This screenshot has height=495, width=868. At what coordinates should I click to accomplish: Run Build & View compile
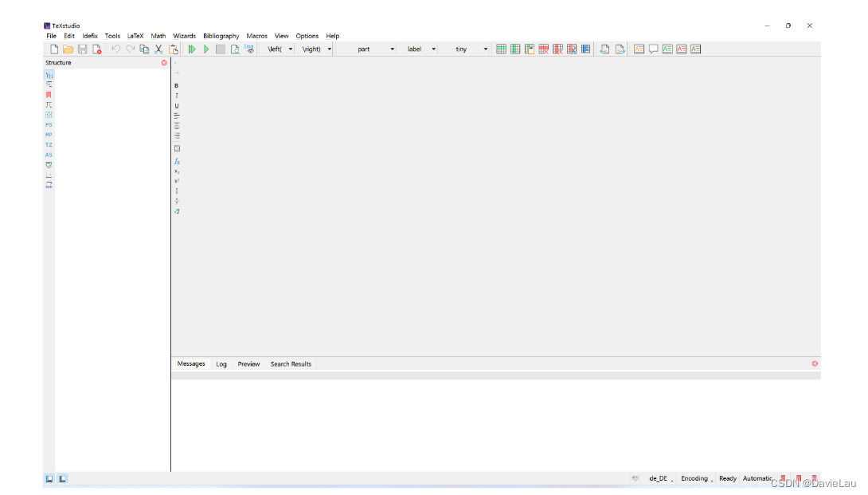tap(192, 49)
